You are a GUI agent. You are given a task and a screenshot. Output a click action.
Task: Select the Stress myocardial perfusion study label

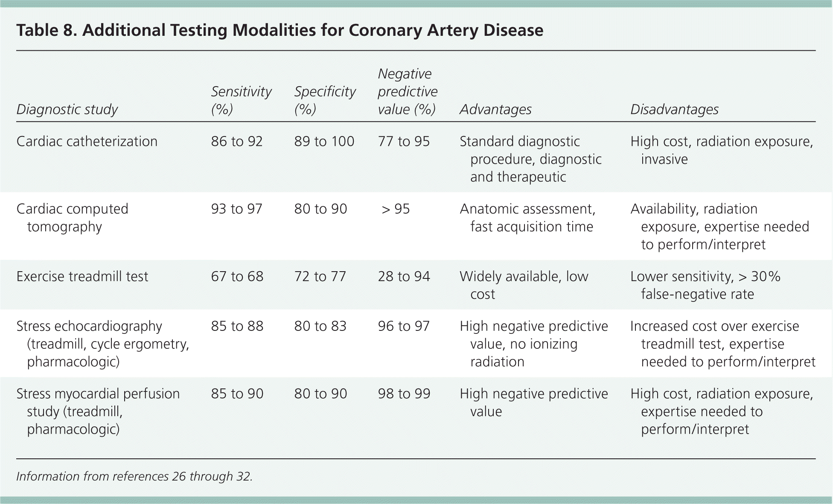[x=98, y=411]
